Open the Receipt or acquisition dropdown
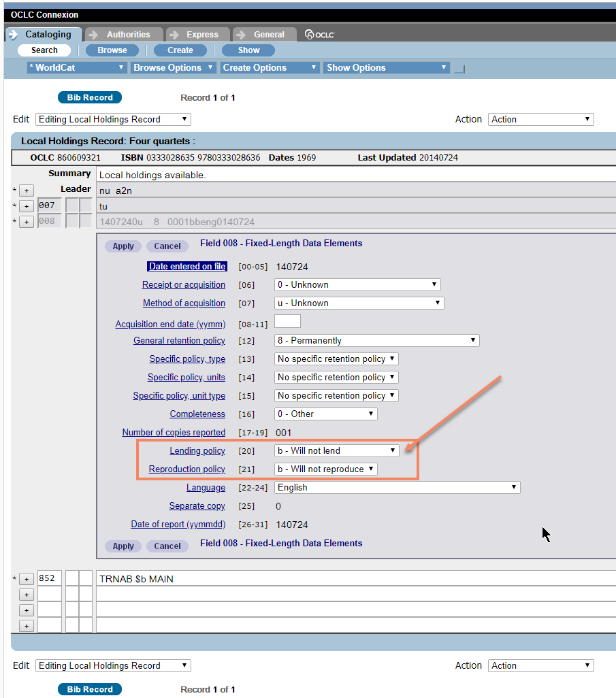Viewport: 616px width, 698px height. [x=357, y=285]
